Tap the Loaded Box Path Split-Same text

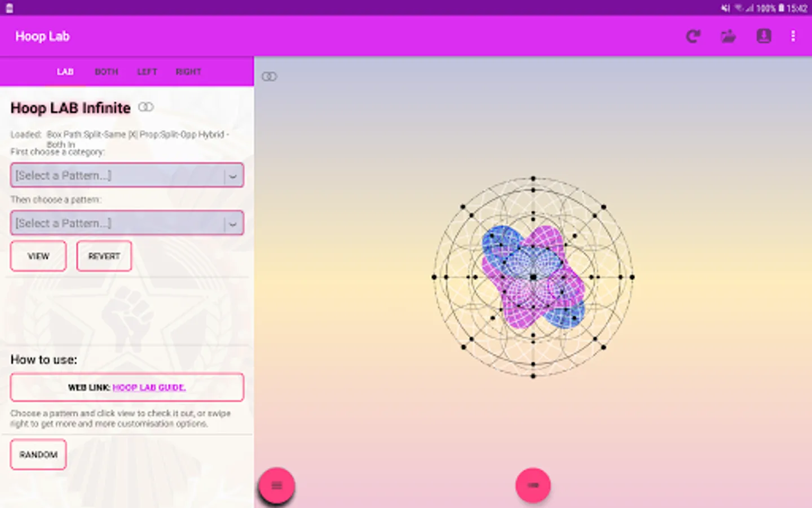tap(120, 139)
